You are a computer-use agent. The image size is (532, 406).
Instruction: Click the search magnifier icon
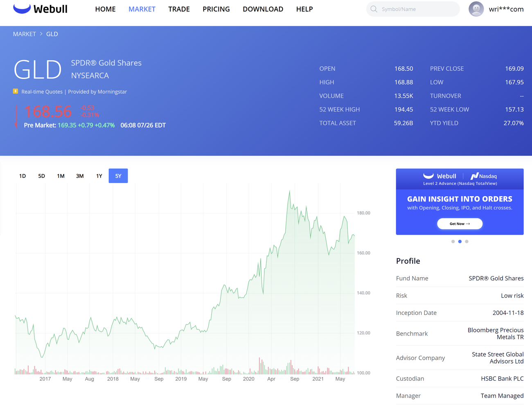(374, 9)
